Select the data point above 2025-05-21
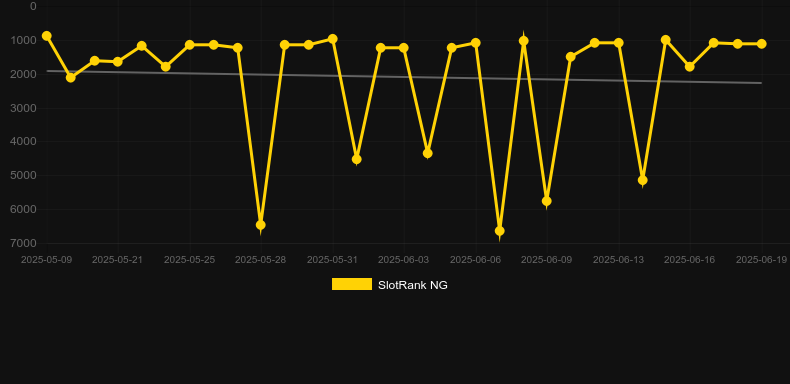 tap(118, 61)
